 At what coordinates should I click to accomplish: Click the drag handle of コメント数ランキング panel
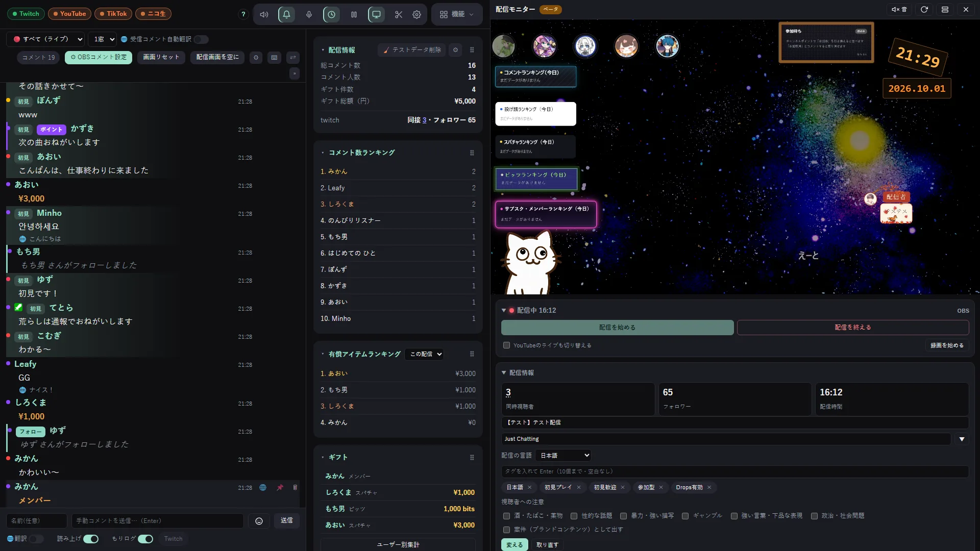coord(472,153)
